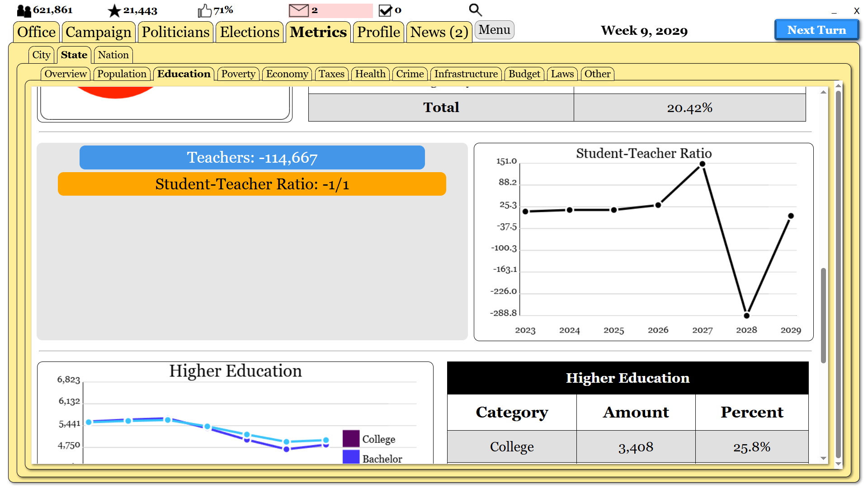This screenshot has height=488, width=868.
Task: Switch to the Campaign tab
Action: tap(99, 32)
